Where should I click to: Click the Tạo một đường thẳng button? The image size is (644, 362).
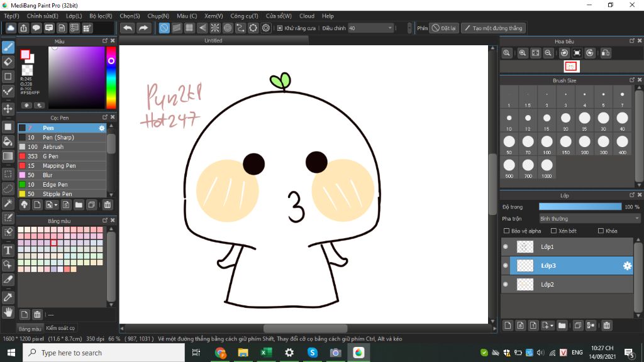tap(493, 28)
